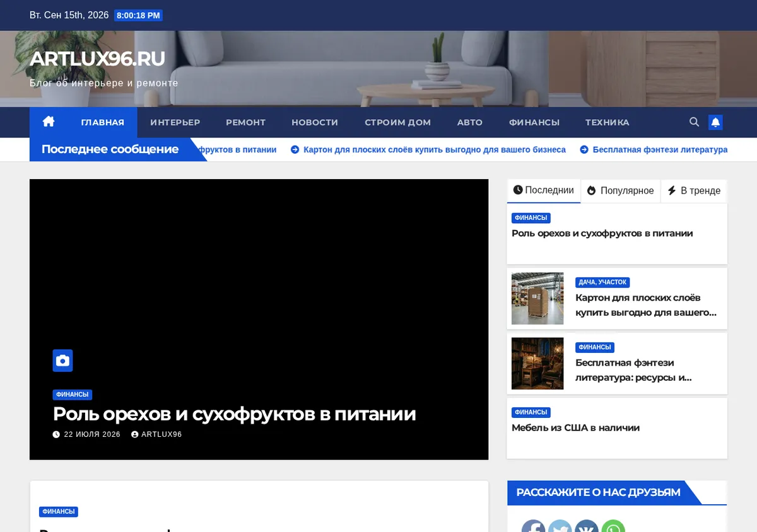This screenshot has width=757, height=532.
Task: Switch to the В тренде tab
Action: click(694, 190)
